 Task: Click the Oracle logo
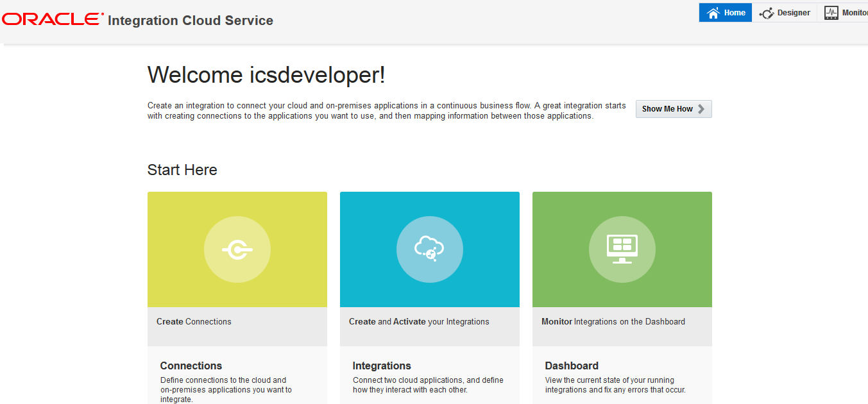point(53,19)
